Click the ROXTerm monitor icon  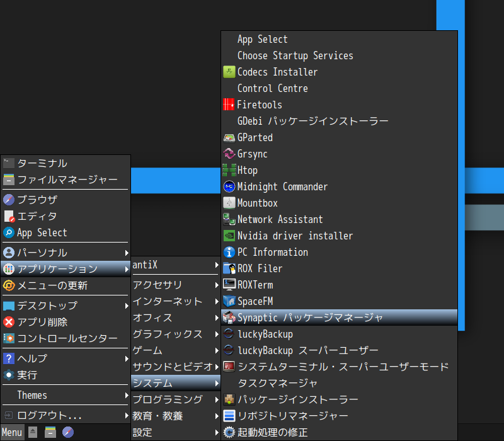229,285
